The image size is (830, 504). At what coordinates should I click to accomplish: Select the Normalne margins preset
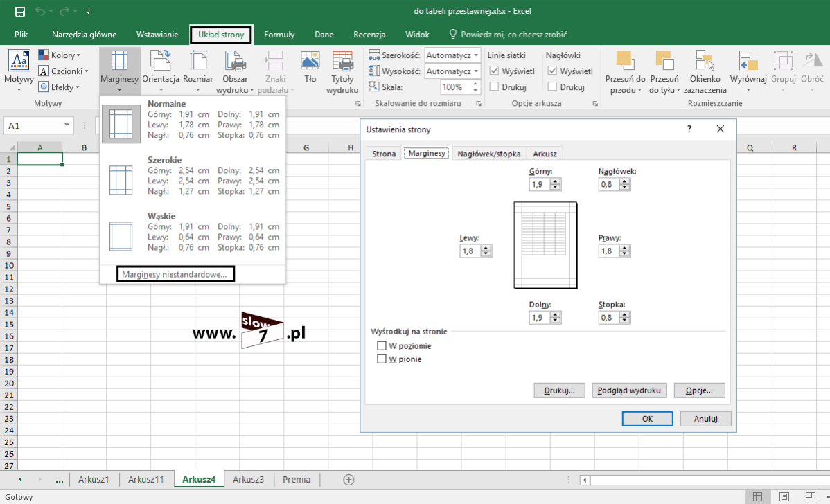[193, 124]
